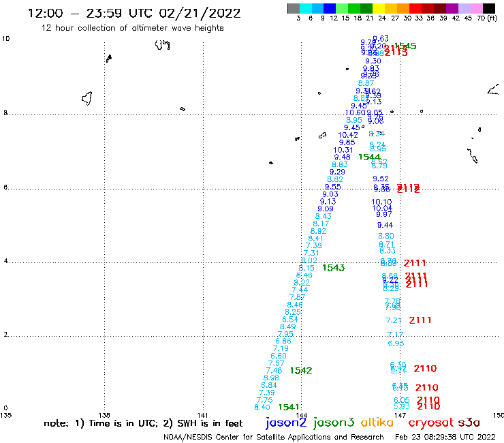504x443 pixels.
Task: Click the wave height value 9.03
Action: point(330,194)
